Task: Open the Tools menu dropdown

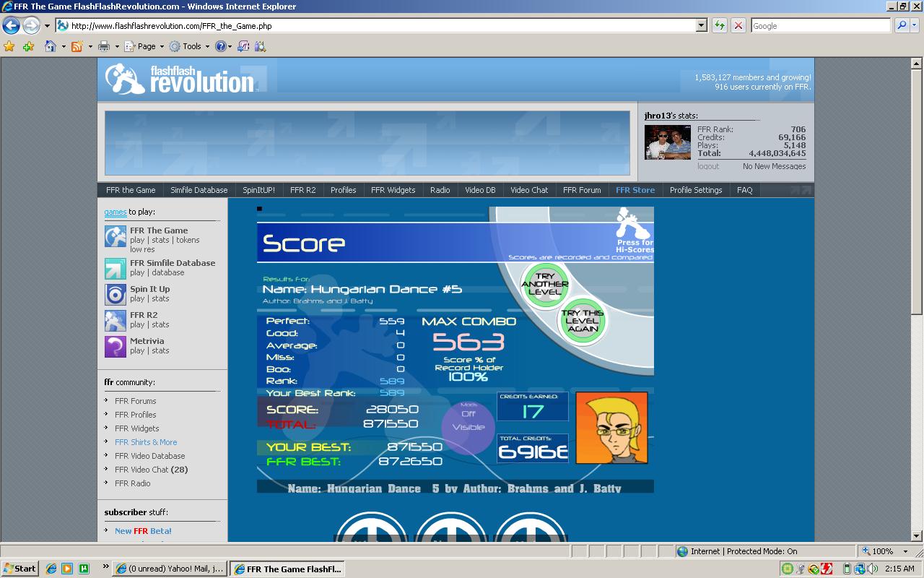Action: tap(189, 46)
